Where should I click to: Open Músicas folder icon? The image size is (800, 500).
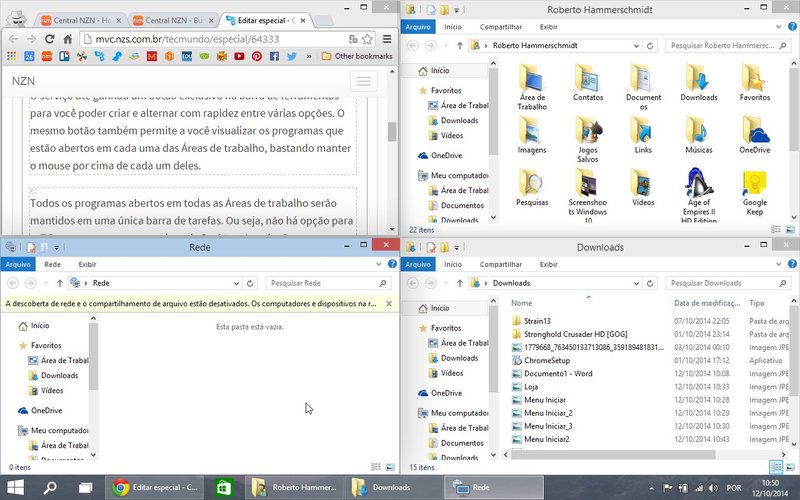(698, 135)
